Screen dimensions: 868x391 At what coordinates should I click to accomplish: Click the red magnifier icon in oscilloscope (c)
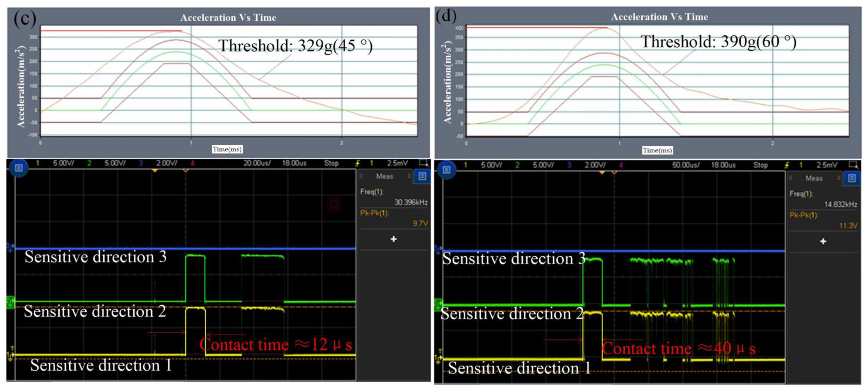[x=335, y=204]
